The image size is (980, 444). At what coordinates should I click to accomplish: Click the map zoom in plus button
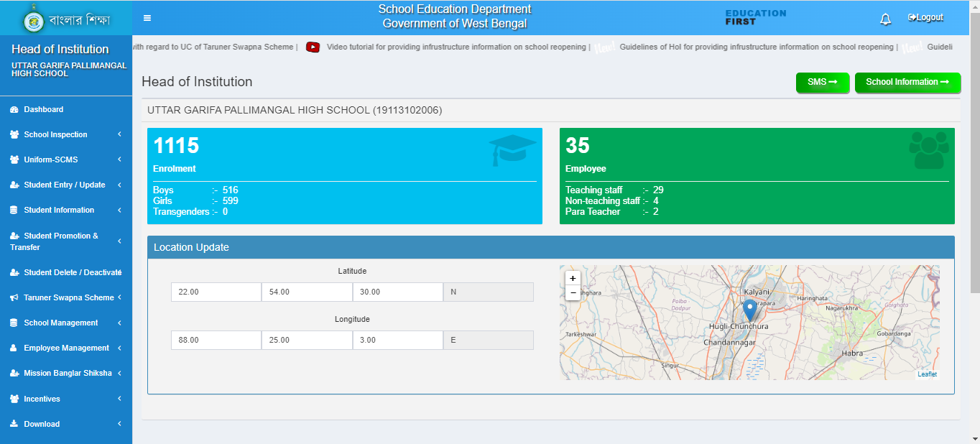pyautogui.click(x=573, y=278)
